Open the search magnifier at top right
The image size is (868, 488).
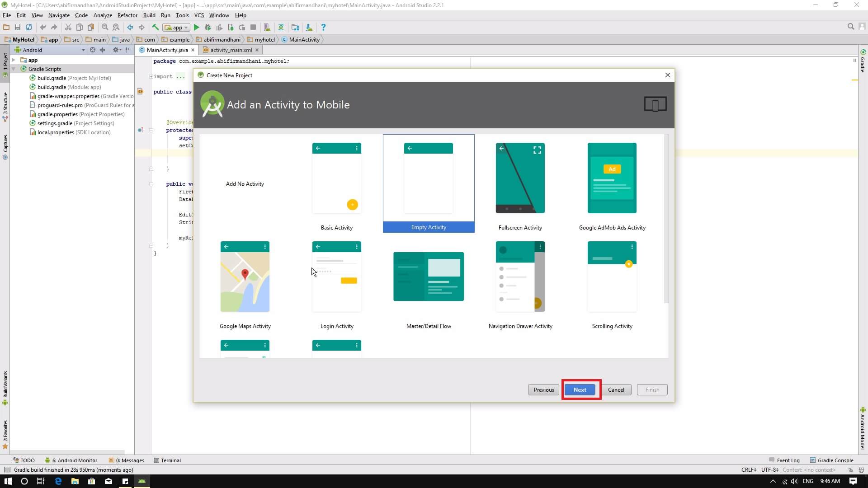850,27
